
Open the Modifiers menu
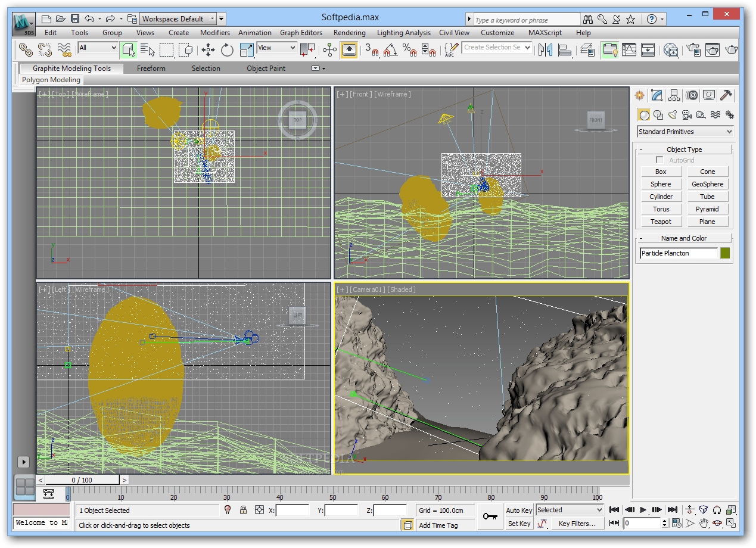point(214,33)
